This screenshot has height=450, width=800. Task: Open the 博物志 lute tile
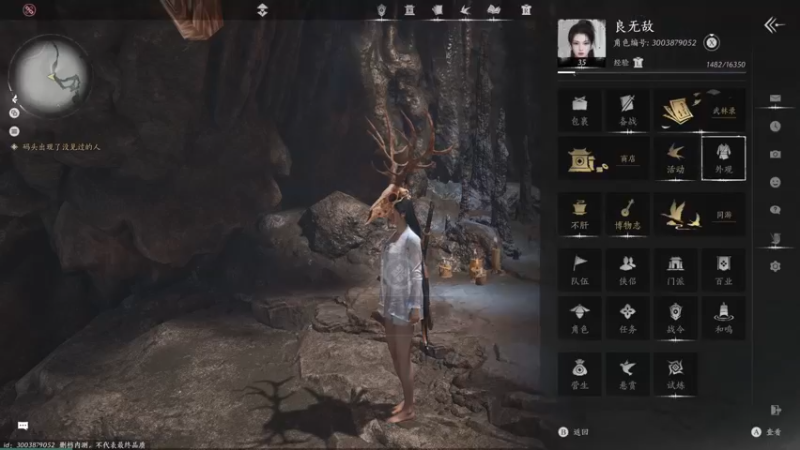[x=628, y=215]
